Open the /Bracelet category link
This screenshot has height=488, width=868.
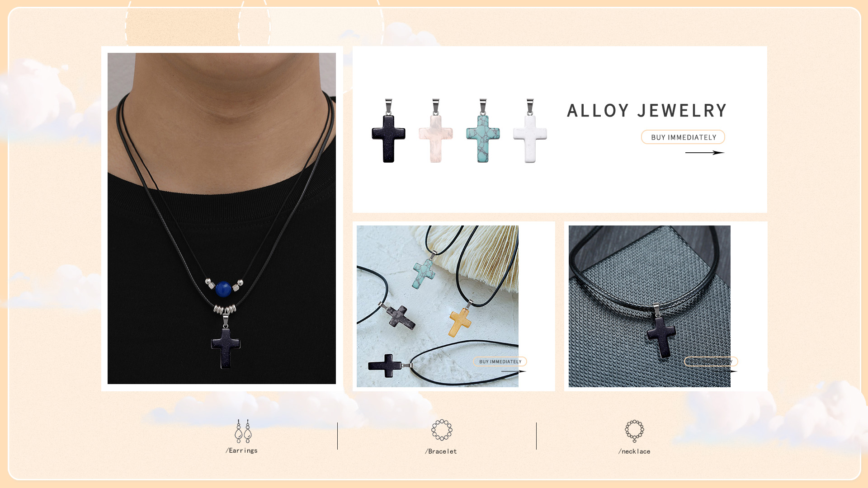coord(441,451)
